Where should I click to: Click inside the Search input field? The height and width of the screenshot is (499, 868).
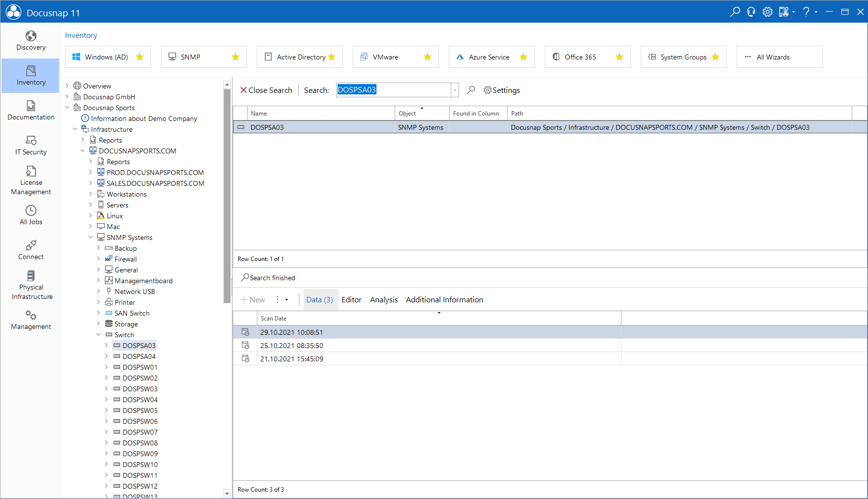point(394,90)
